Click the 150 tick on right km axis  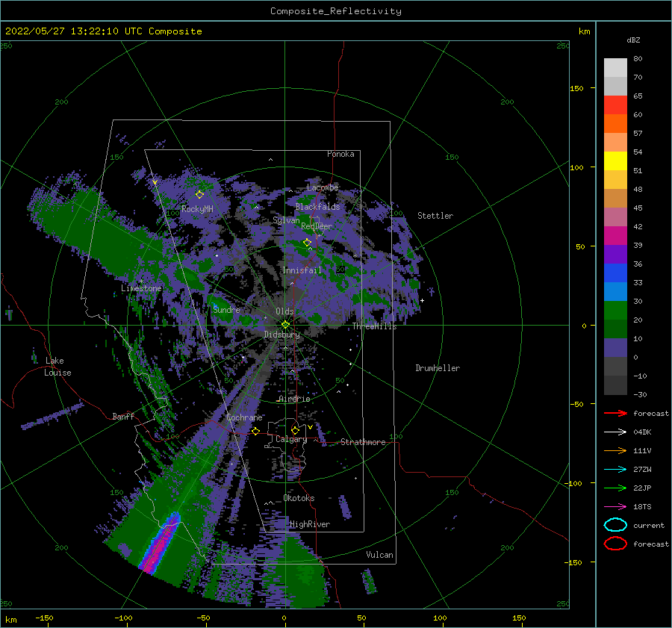576,88
